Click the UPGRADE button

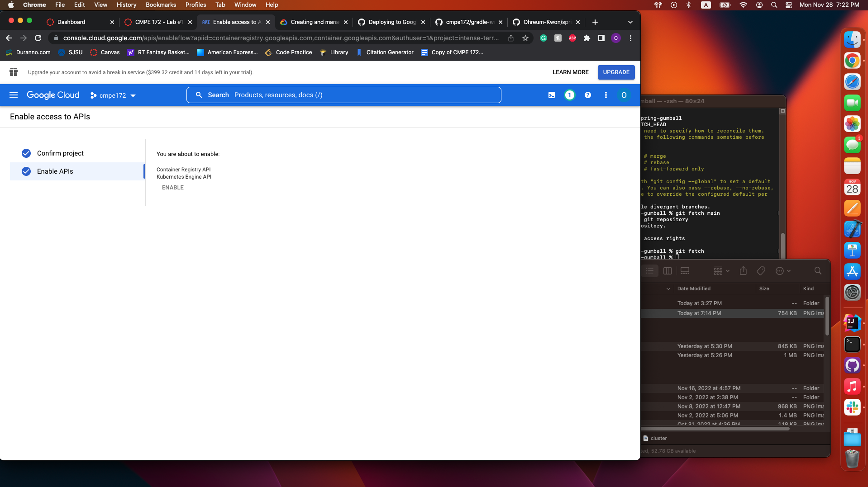pos(616,72)
